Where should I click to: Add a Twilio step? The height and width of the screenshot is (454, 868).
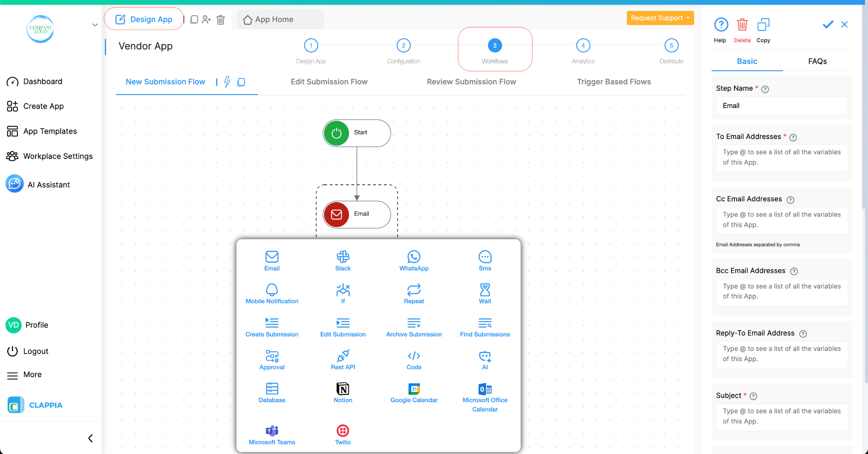342,433
